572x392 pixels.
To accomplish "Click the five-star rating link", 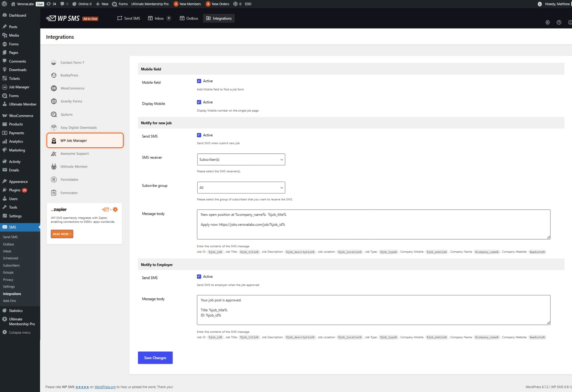I will [x=82, y=387].
